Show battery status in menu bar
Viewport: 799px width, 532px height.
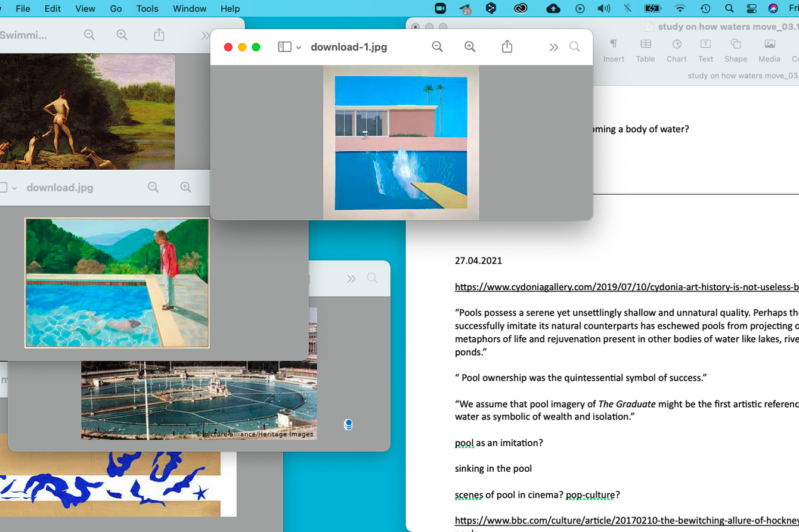pos(652,8)
